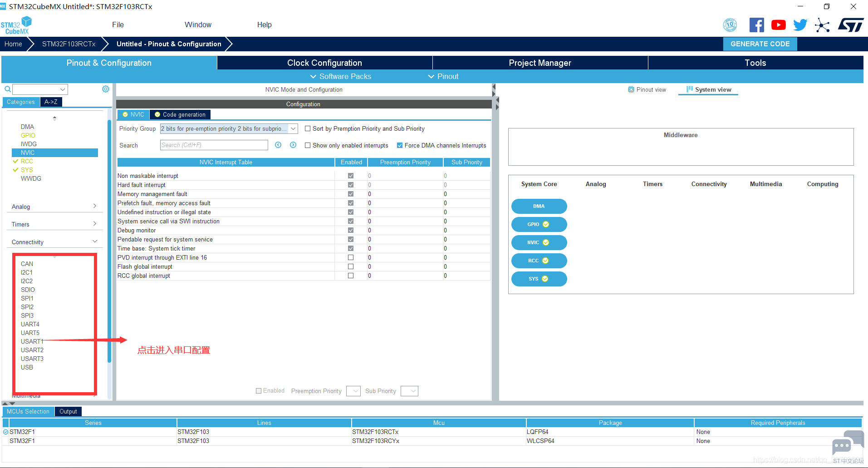Open the bottom Sub Priority dropdown
Image resolution: width=868 pixels, height=468 pixels.
pyautogui.click(x=409, y=391)
